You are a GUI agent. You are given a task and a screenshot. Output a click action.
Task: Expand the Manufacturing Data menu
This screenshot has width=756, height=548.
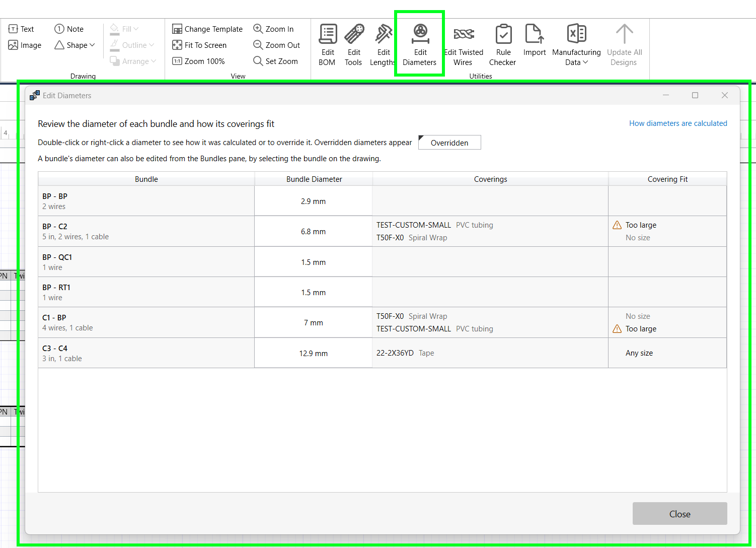pos(576,45)
